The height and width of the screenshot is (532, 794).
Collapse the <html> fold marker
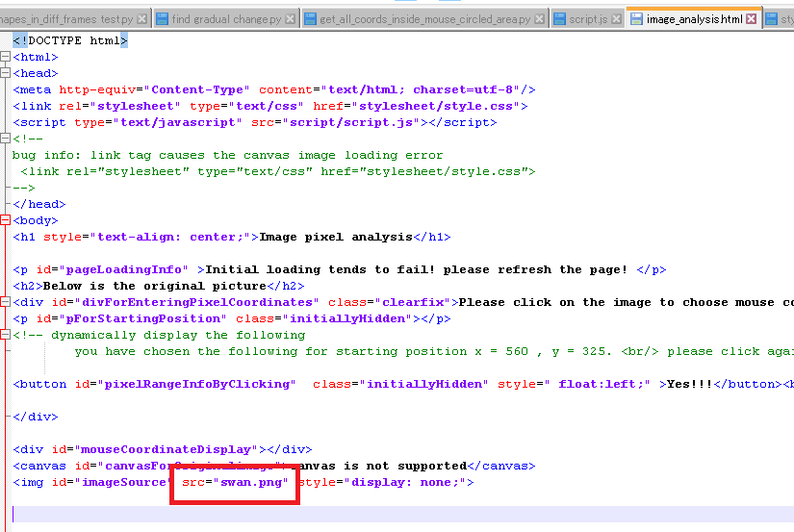coord(5,57)
